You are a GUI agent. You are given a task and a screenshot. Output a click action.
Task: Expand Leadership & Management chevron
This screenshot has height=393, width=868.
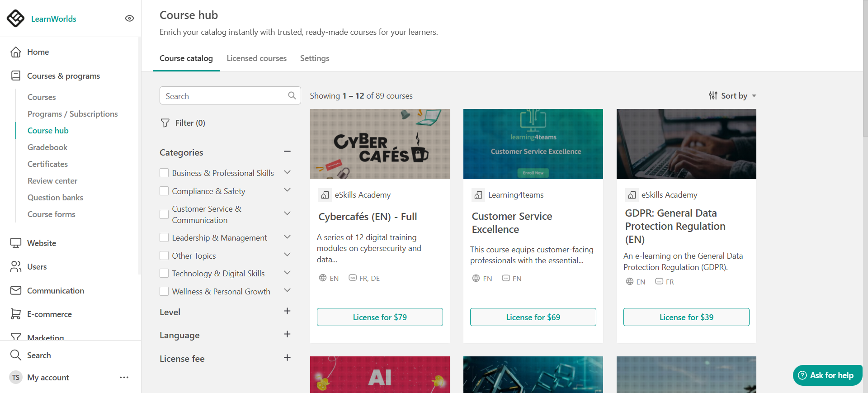[287, 237]
